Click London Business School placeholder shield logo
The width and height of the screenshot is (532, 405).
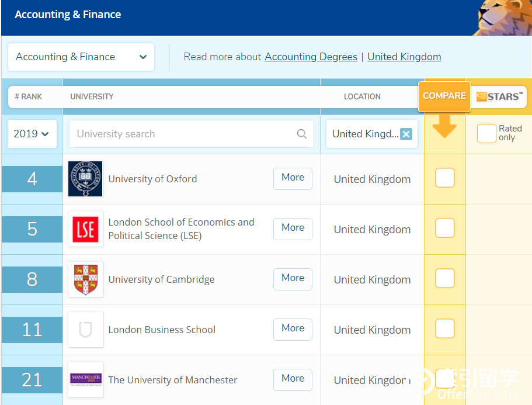(x=85, y=330)
